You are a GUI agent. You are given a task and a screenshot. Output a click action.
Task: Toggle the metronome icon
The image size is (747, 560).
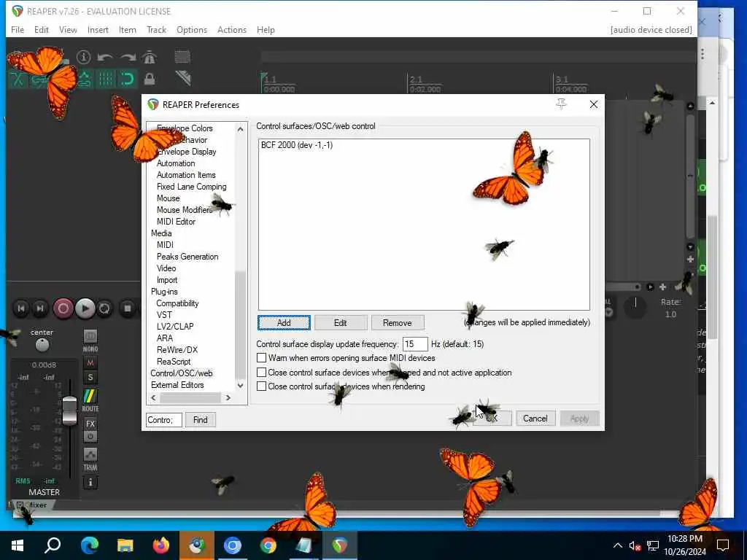[150, 57]
